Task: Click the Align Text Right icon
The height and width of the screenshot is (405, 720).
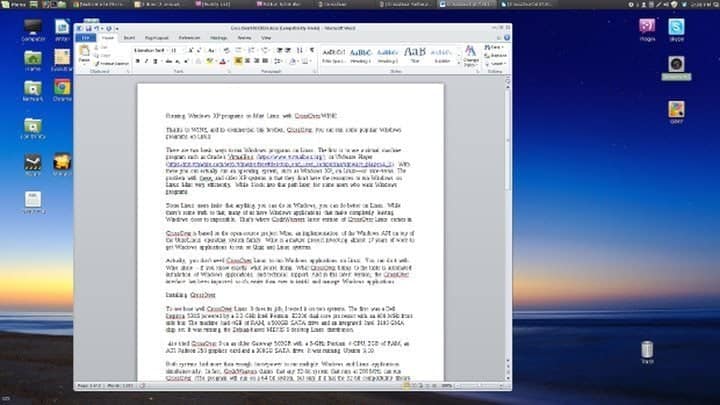Action: pyautogui.click(x=256, y=61)
